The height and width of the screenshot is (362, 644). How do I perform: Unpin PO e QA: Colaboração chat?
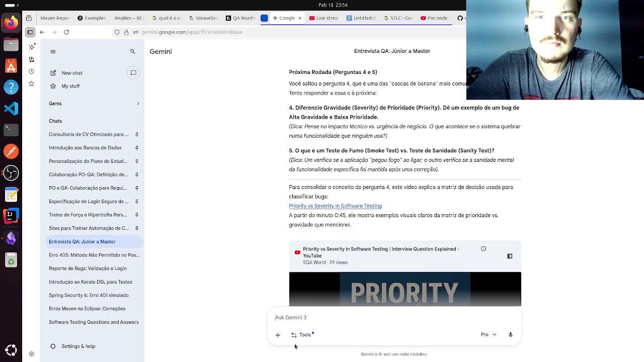pyautogui.click(x=137, y=188)
